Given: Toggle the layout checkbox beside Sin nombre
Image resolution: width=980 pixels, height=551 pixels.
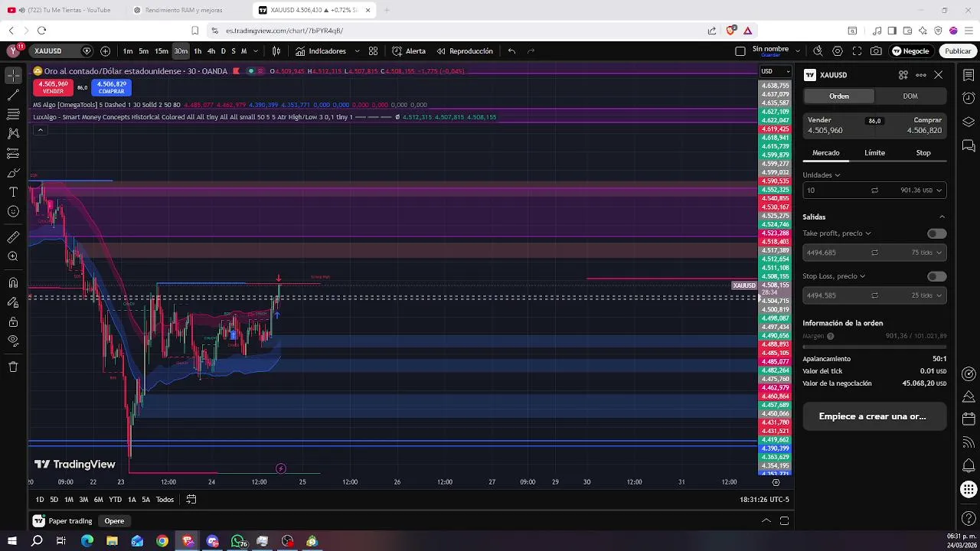Looking at the screenshot, I should (740, 51).
